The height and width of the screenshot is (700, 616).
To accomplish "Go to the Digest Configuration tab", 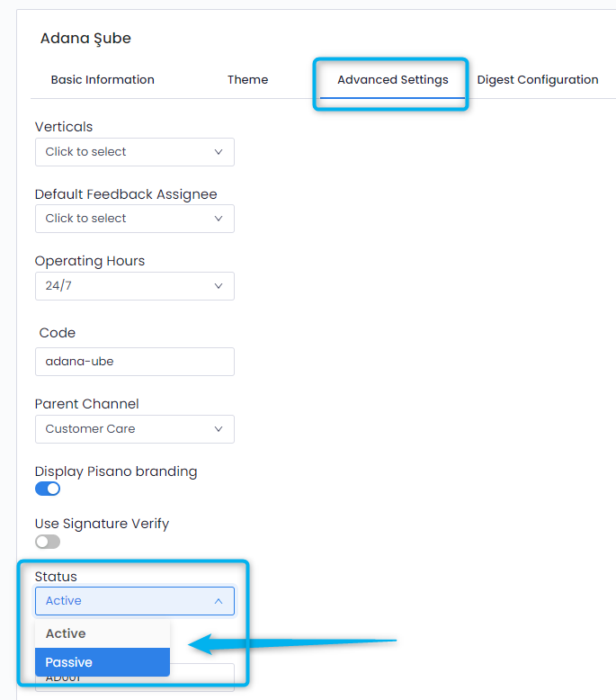I will point(537,80).
